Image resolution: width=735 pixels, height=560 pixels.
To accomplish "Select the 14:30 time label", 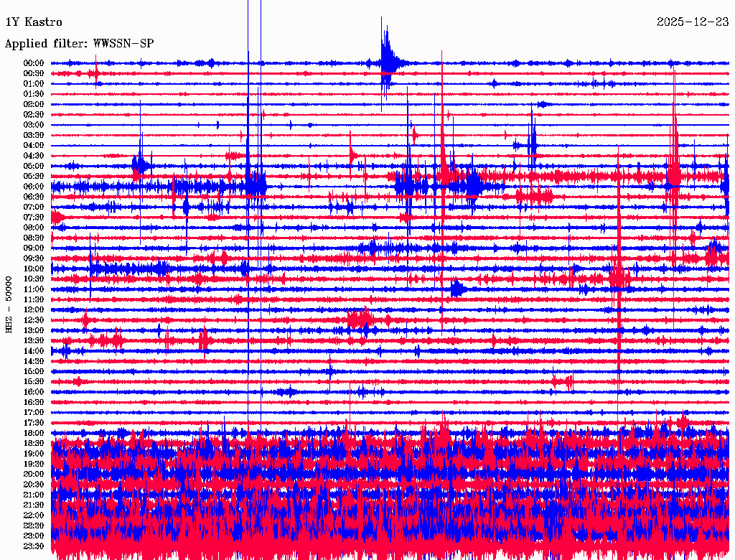I will click(x=34, y=361).
